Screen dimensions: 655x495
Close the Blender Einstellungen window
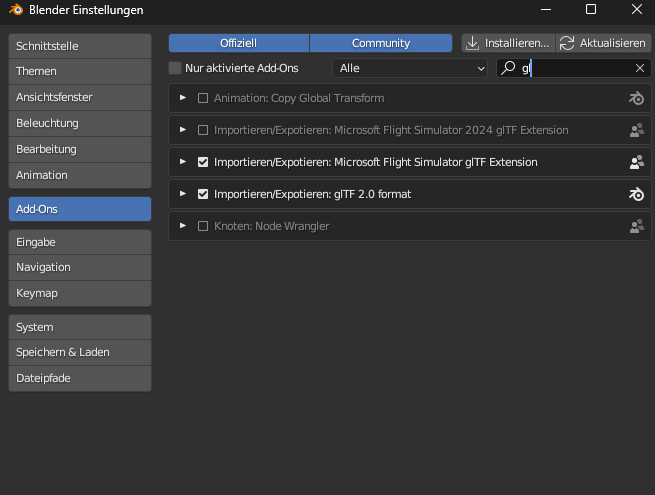pyautogui.click(x=637, y=9)
